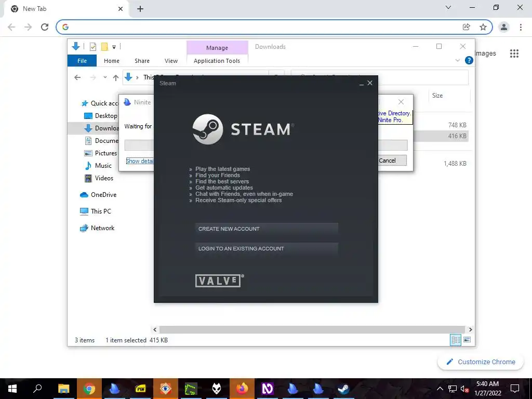Click Explorer horizontal scrollbar track
The width and height of the screenshot is (532, 399).
(312, 329)
